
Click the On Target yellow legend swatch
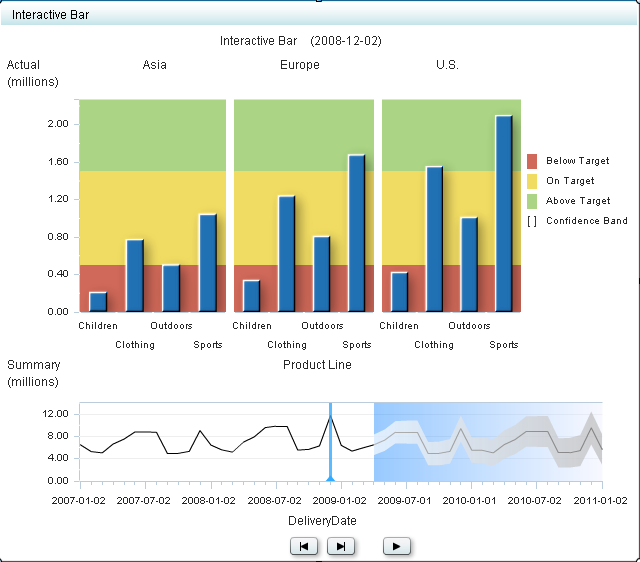click(532, 181)
